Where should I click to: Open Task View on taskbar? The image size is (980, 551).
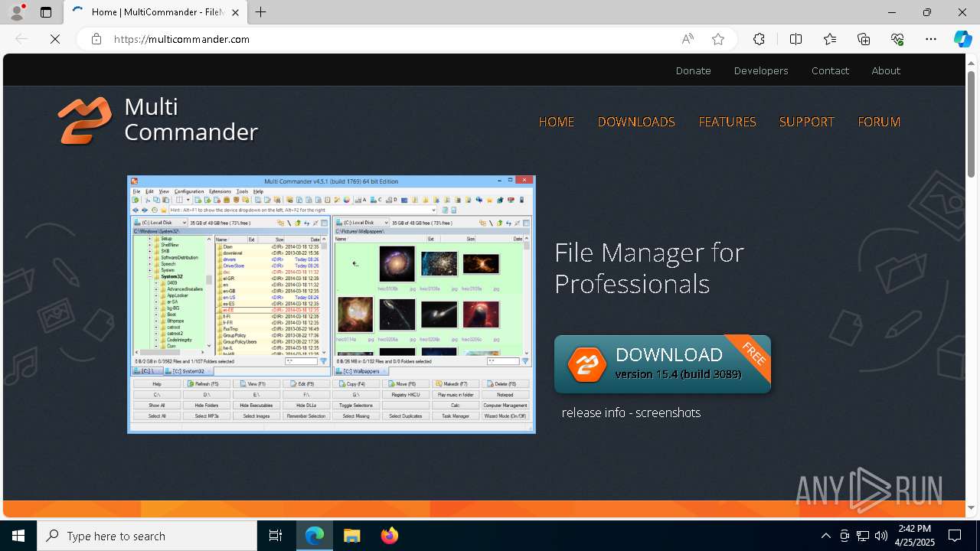(x=276, y=536)
